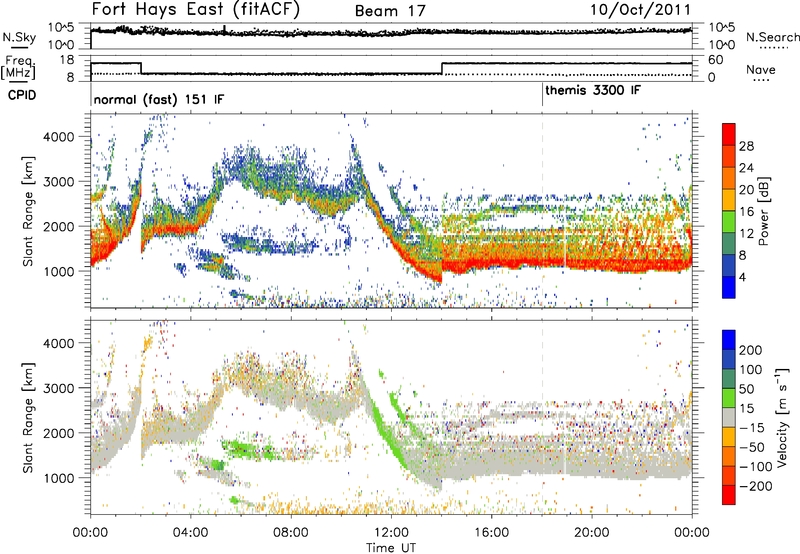Click the "04:00" time tick label
This screenshot has width=800, height=554.
[190, 533]
